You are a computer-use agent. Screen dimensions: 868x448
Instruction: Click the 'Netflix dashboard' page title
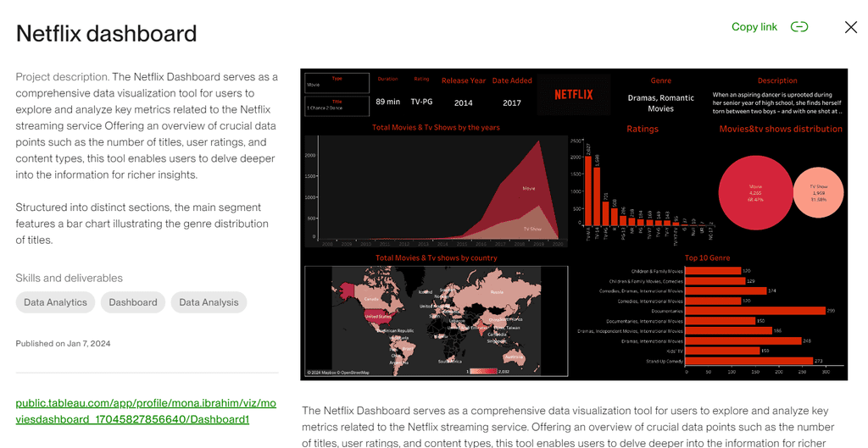point(106,33)
